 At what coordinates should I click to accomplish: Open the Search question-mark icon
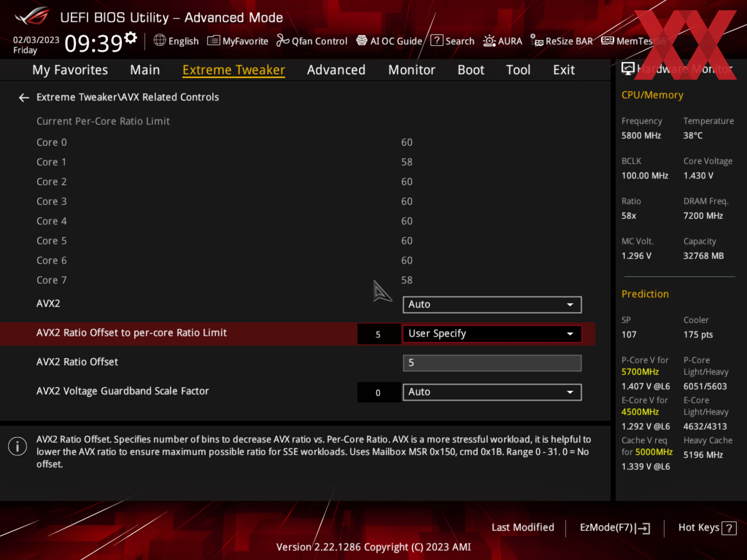click(437, 40)
